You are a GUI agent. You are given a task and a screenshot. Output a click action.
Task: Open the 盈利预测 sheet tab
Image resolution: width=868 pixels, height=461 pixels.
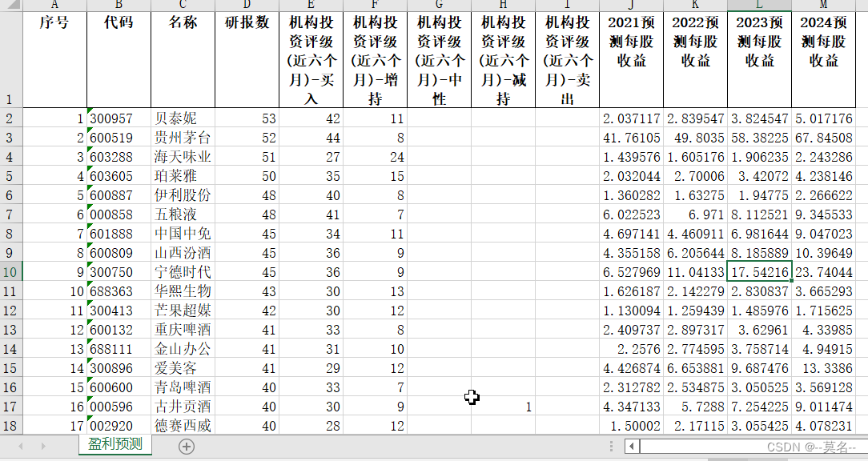pyautogui.click(x=115, y=444)
